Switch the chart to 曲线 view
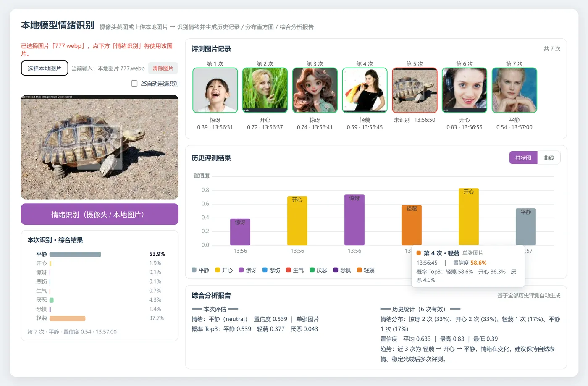This screenshot has width=588, height=386. pyautogui.click(x=549, y=158)
